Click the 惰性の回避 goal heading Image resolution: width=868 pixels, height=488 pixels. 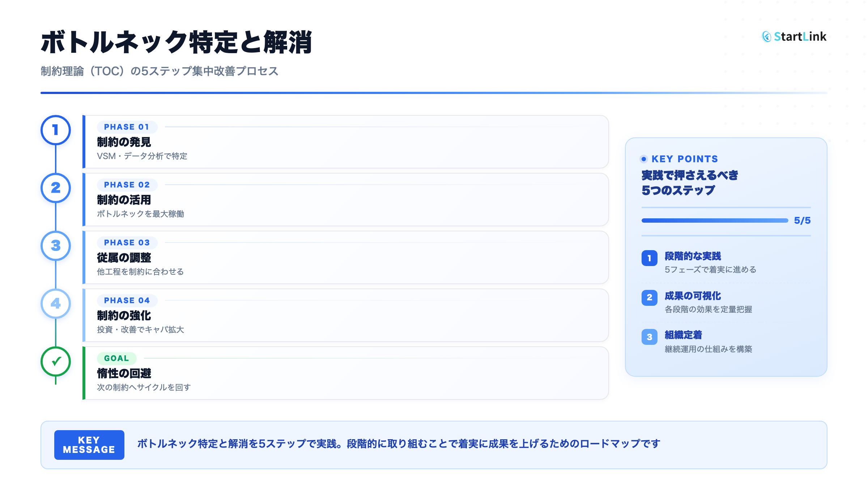(x=124, y=373)
